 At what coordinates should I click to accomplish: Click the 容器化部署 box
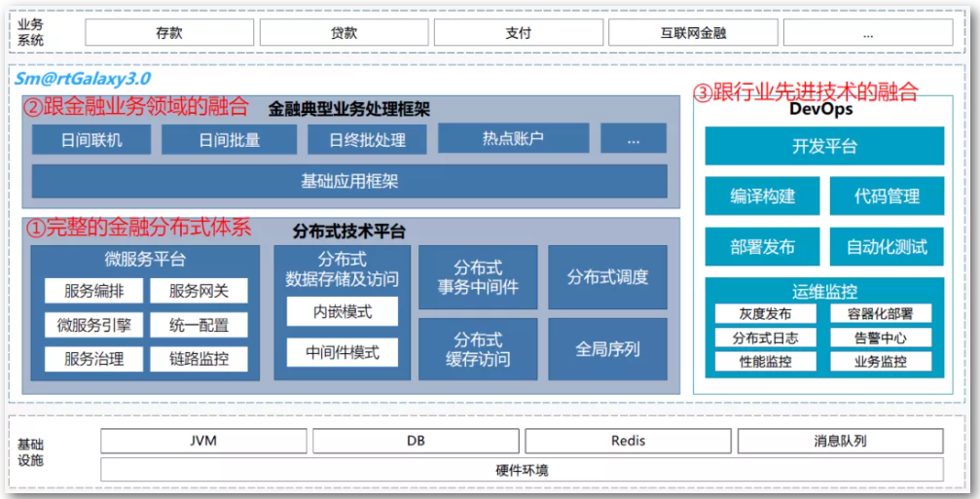pyautogui.click(x=881, y=313)
